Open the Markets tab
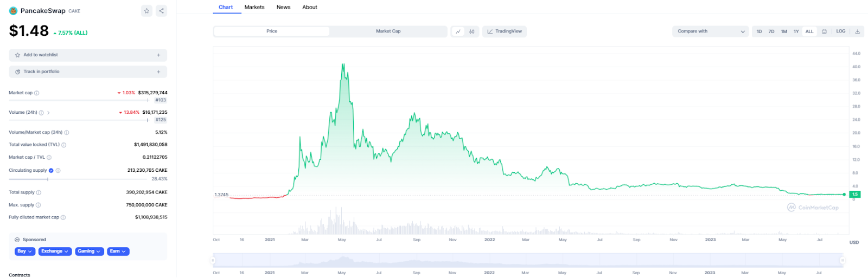The image size is (868, 278). 254,8
